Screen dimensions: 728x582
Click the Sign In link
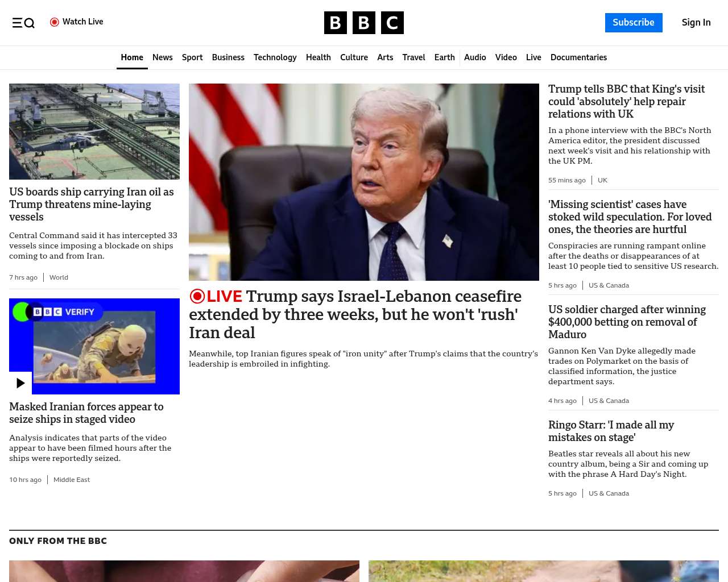[x=696, y=23]
